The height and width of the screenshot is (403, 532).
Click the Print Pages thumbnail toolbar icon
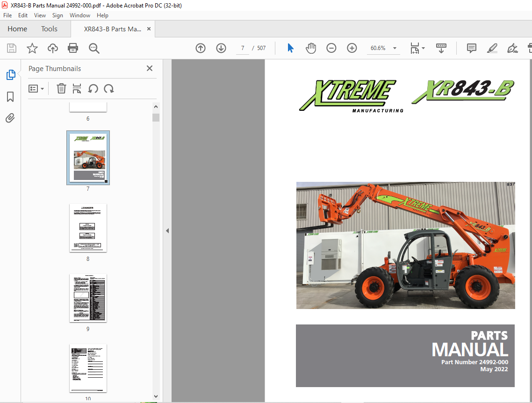point(77,88)
